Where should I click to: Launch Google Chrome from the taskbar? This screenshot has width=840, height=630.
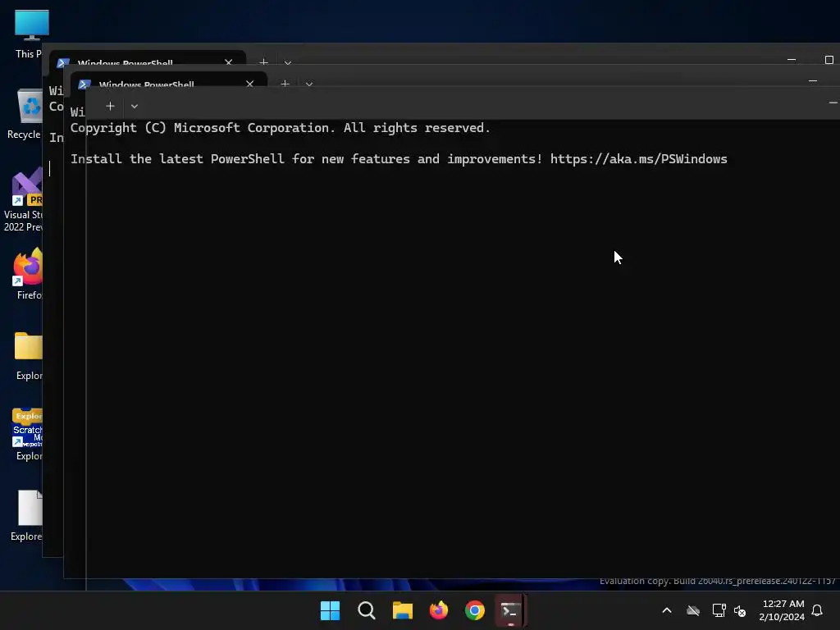[x=475, y=610]
